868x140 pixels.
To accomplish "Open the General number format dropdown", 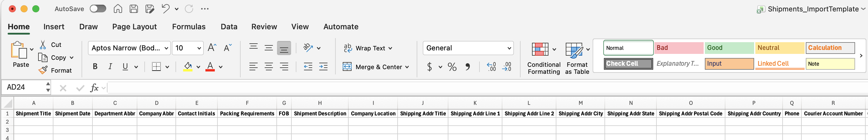I will (509, 48).
